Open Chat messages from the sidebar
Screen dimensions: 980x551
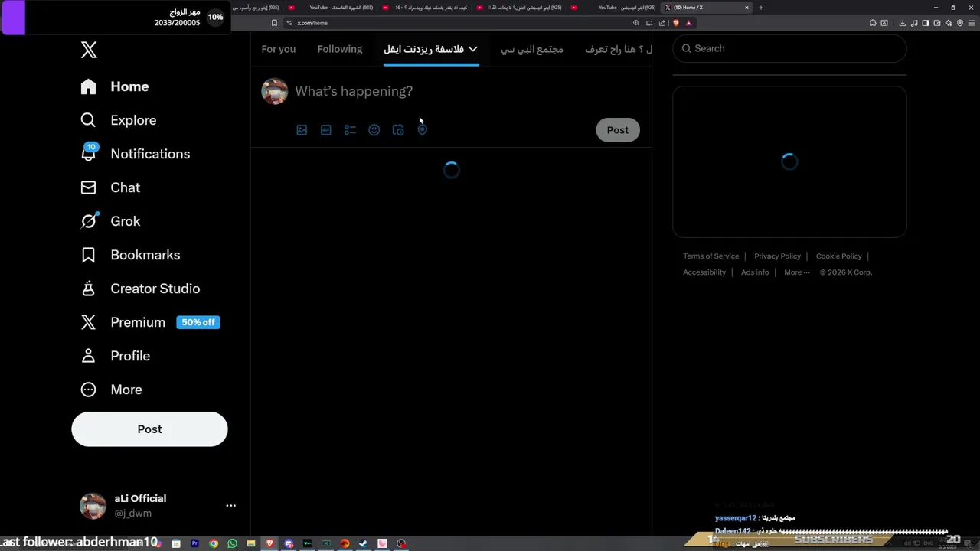(111, 187)
